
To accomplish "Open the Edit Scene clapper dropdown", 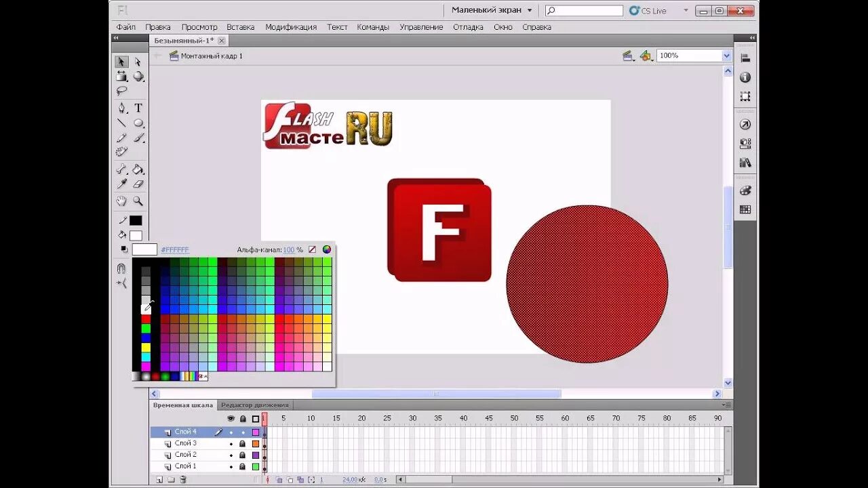I will [629, 56].
